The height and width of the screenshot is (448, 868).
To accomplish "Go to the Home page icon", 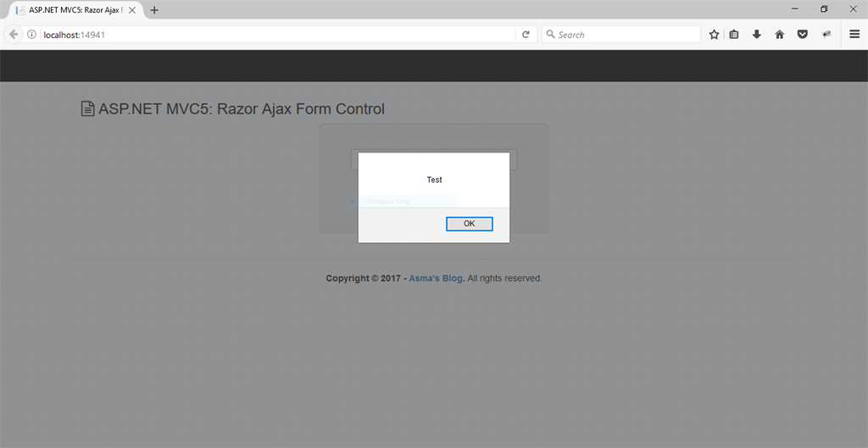I will pyautogui.click(x=780, y=34).
